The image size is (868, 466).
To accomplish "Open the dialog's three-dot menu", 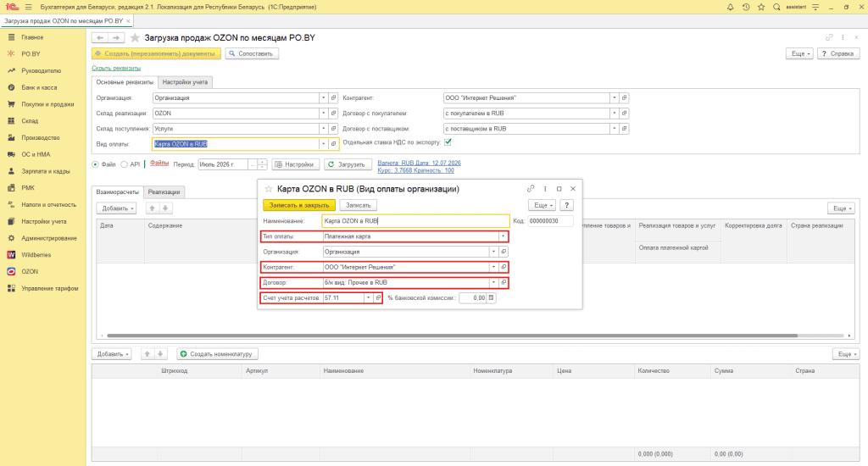I will pyautogui.click(x=545, y=189).
